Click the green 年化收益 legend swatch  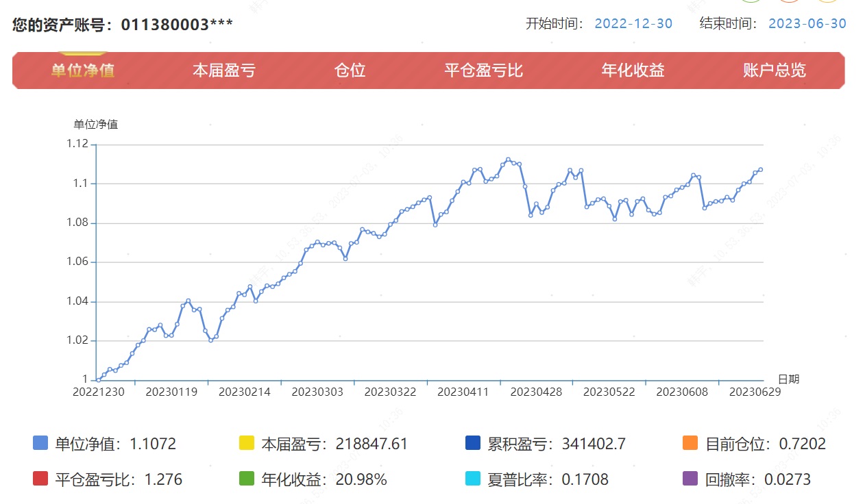click(246, 479)
